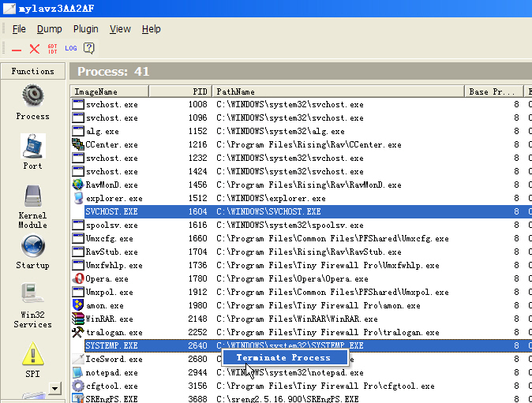The width and height of the screenshot is (532, 403).
Task: Select svchost.exe row with PID 1096
Action: pyautogui.click(x=302, y=118)
